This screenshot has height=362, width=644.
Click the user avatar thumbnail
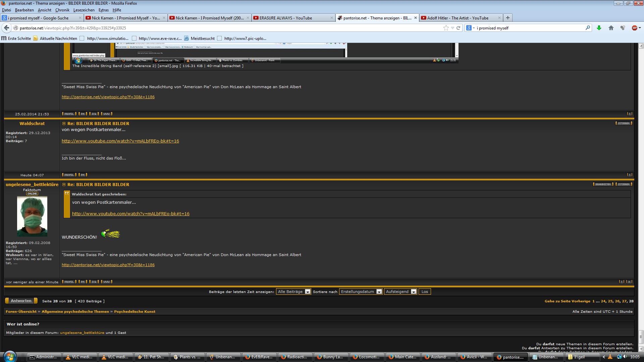32,216
